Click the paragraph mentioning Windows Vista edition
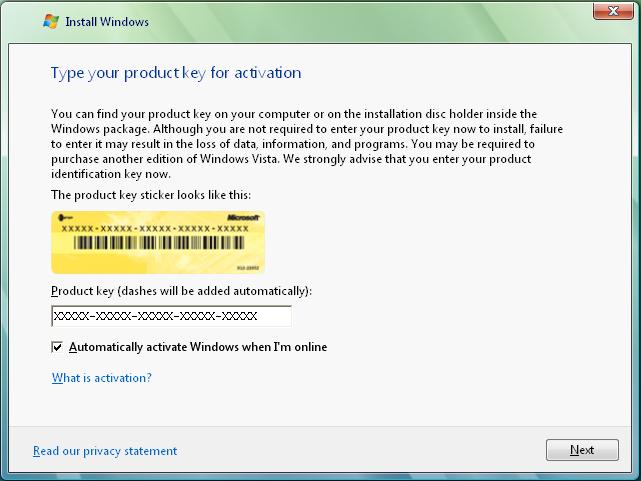This screenshot has height=481, width=641. click(x=307, y=144)
